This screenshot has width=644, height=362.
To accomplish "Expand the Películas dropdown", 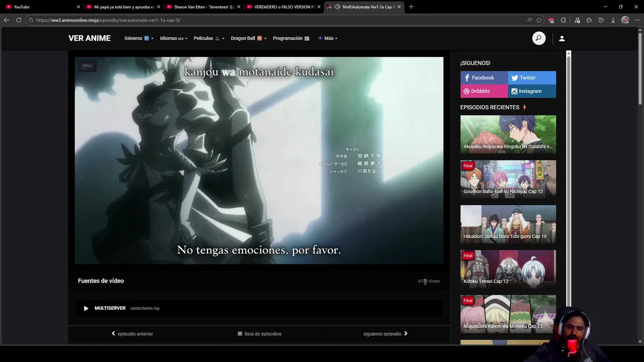I will (x=209, y=38).
